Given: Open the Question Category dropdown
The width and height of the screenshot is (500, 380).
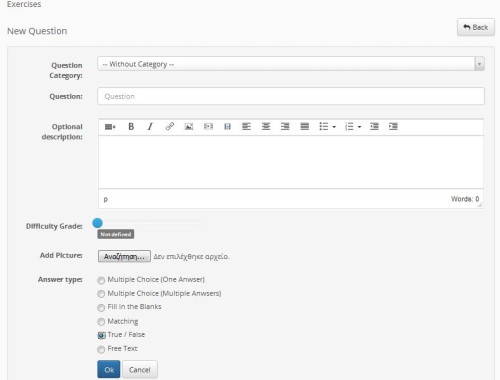Looking at the screenshot, I should click(291, 64).
